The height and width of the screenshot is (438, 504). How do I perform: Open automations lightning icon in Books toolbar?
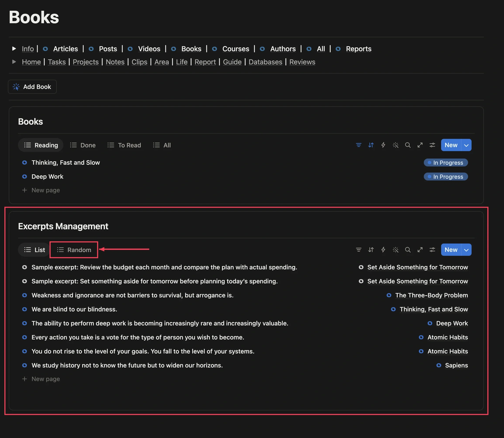tap(383, 145)
